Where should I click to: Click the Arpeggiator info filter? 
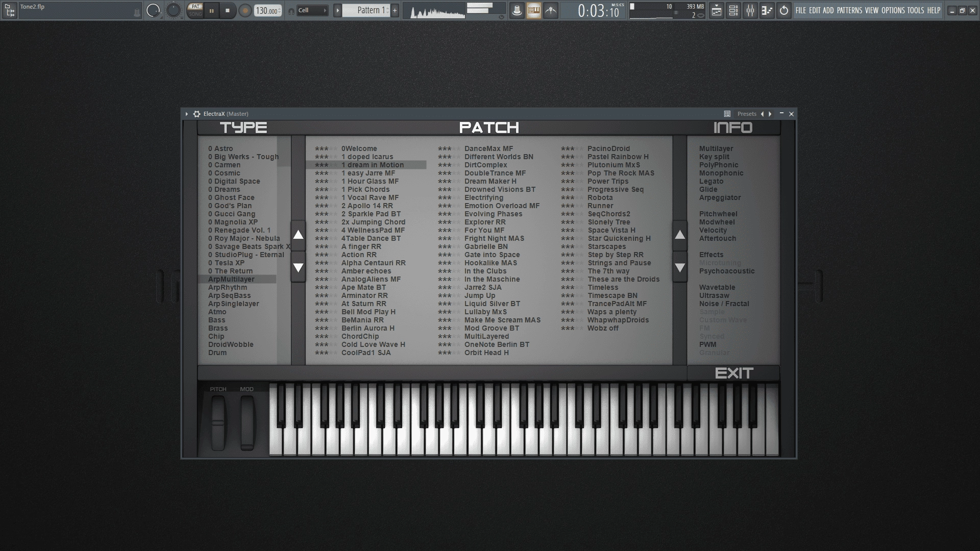pos(720,197)
